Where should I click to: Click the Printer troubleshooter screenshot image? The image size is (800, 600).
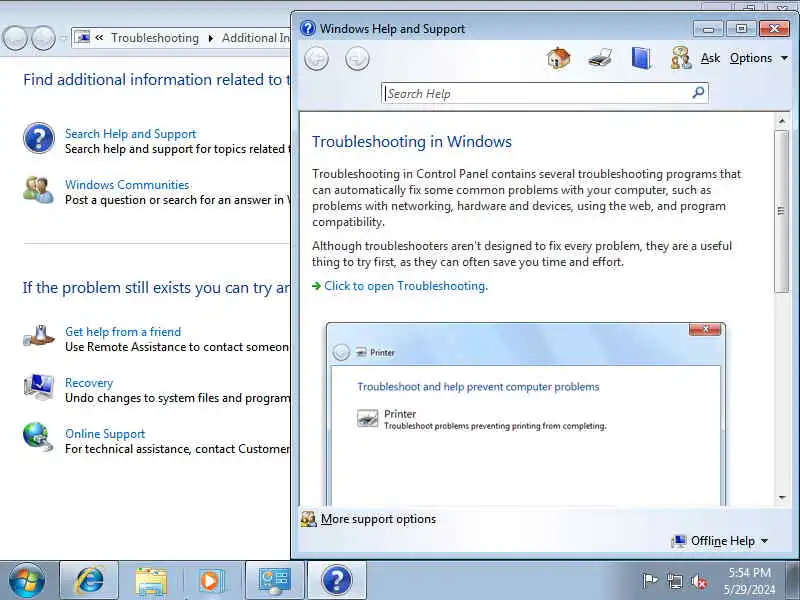(x=526, y=413)
